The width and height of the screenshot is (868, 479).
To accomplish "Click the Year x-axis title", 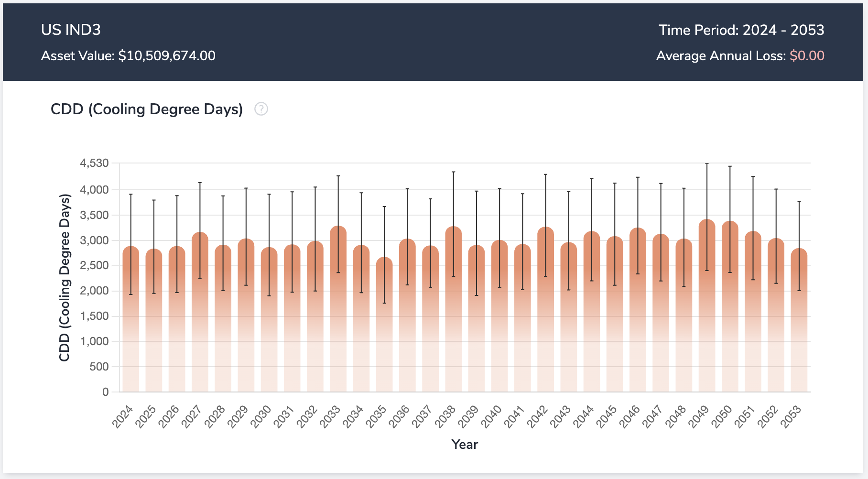I will pos(465,445).
